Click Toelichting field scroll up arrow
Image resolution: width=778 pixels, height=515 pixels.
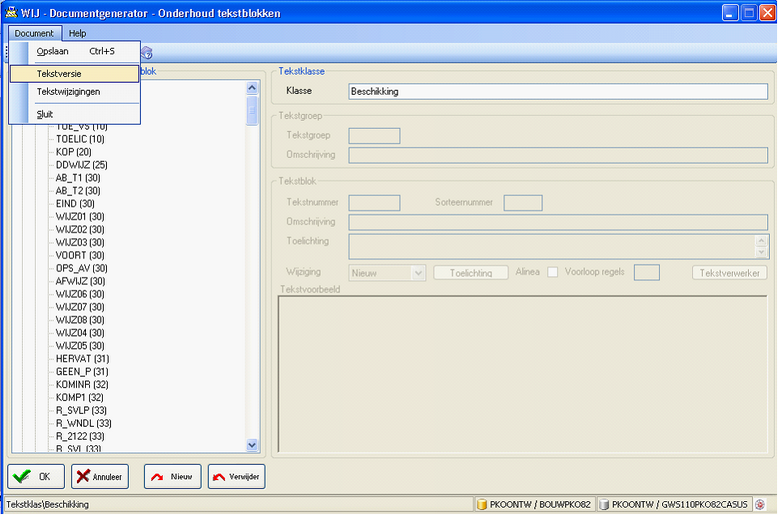(762, 241)
